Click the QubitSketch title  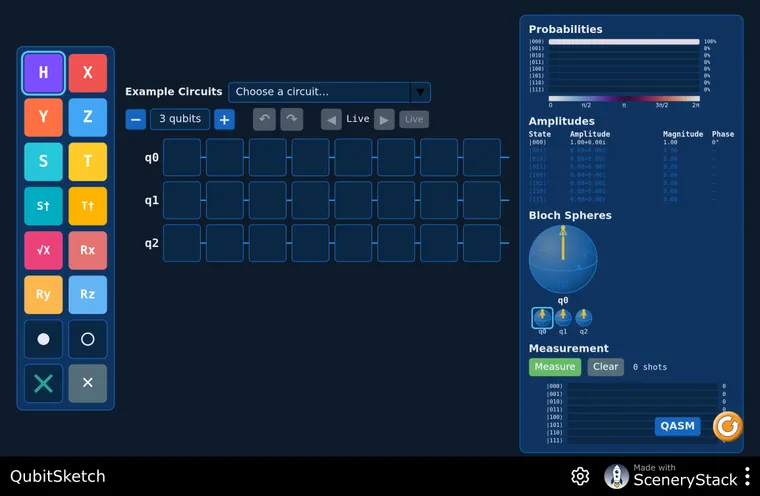point(58,477)
